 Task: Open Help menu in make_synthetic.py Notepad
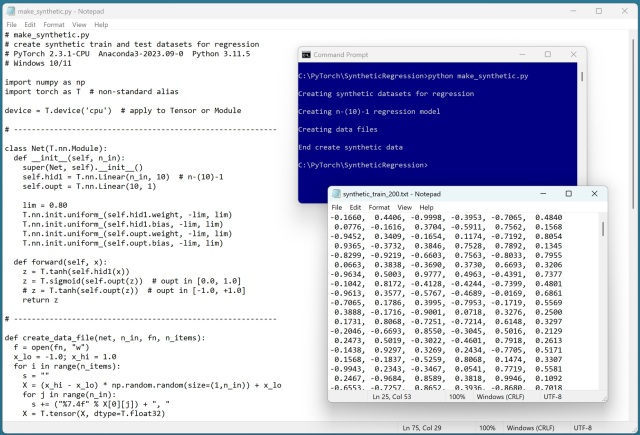[101, 24]
